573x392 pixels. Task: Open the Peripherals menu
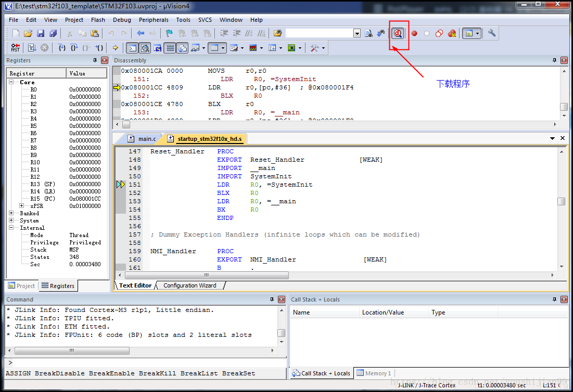(x=154, y=20)
